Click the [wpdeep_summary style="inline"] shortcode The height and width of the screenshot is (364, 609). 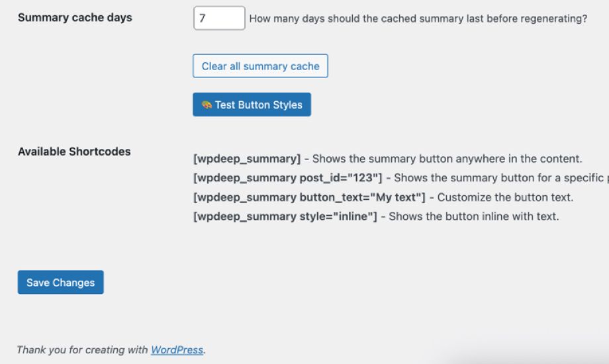pyautogui.click(x=285, y=216)
